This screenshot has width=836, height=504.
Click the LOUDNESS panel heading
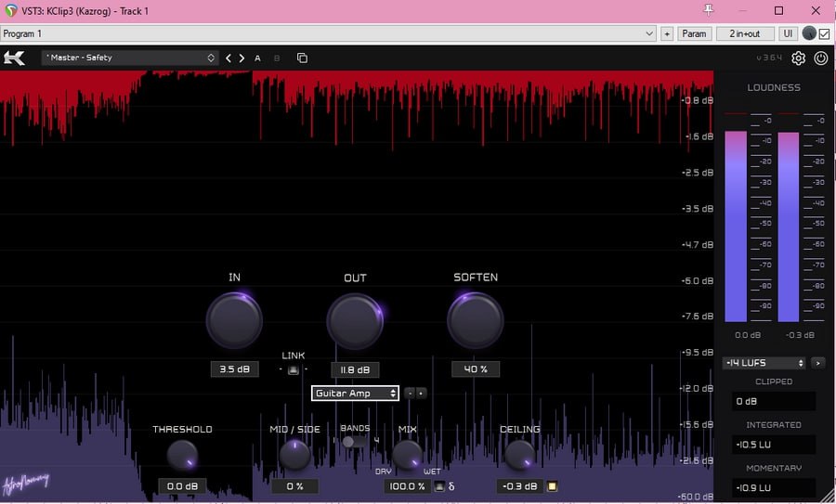(x=774, y=87)
